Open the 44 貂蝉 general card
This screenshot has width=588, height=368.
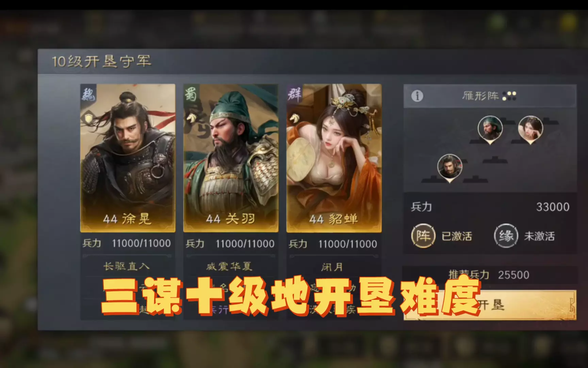[x=334, y=158]
